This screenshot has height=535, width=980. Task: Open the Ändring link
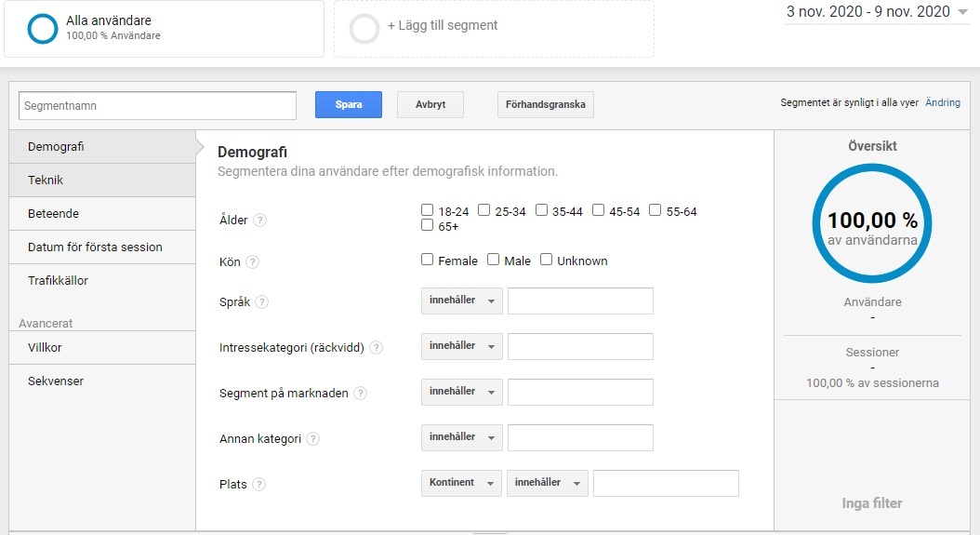coord(943,102)
